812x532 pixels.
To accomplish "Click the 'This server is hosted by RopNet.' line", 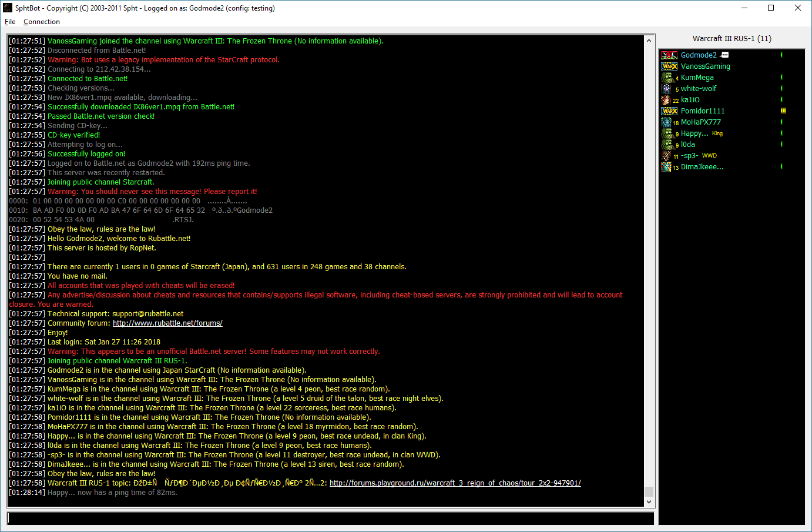I will pos(83,248).
